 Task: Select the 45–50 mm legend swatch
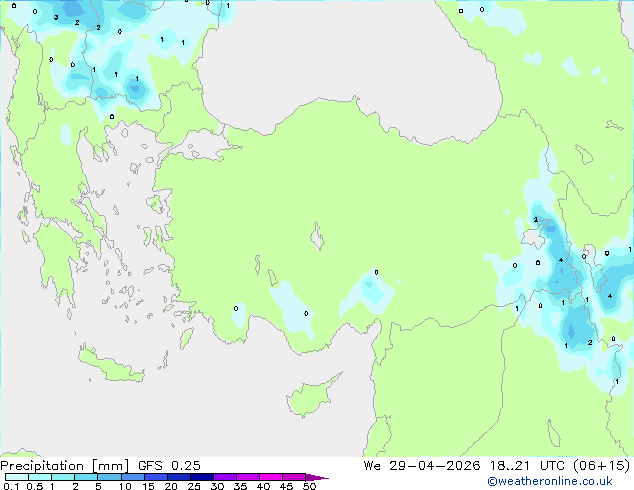tap(294, 477)
